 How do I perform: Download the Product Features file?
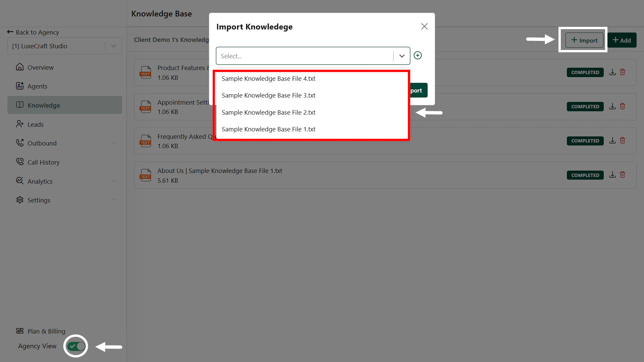(x=612, y=72)
